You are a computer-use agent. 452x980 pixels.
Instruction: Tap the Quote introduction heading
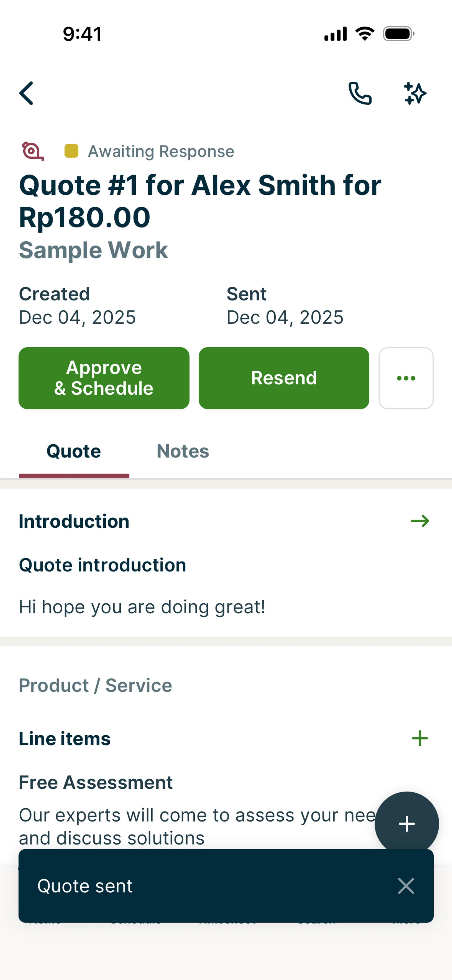[x=103, y=565]
